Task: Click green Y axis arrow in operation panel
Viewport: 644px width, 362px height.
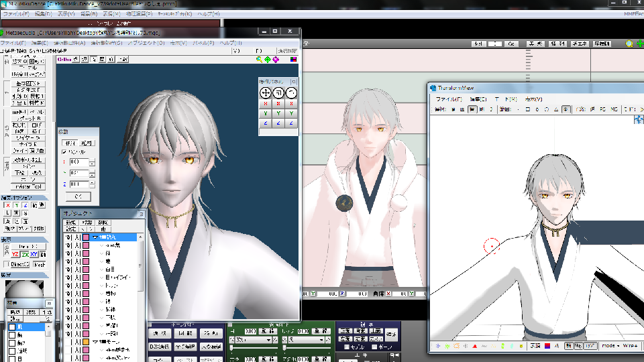Action: click(x=266, y=113)
